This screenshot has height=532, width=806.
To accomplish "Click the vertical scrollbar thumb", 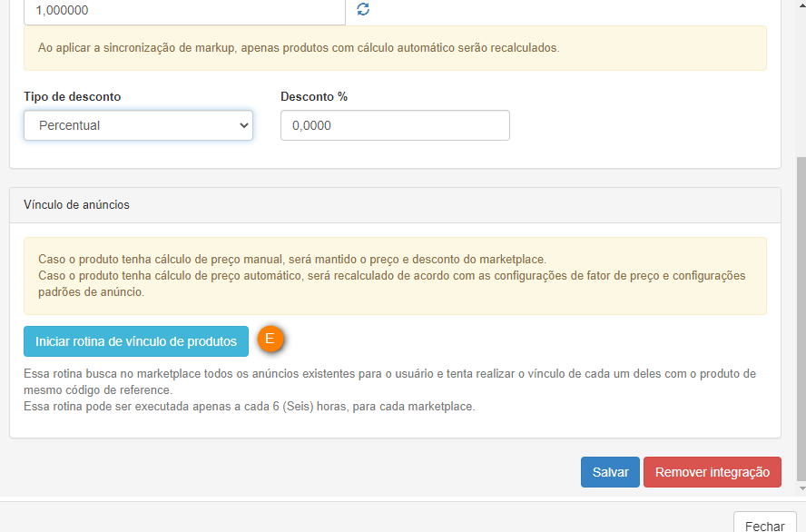I will pos(801,319).
